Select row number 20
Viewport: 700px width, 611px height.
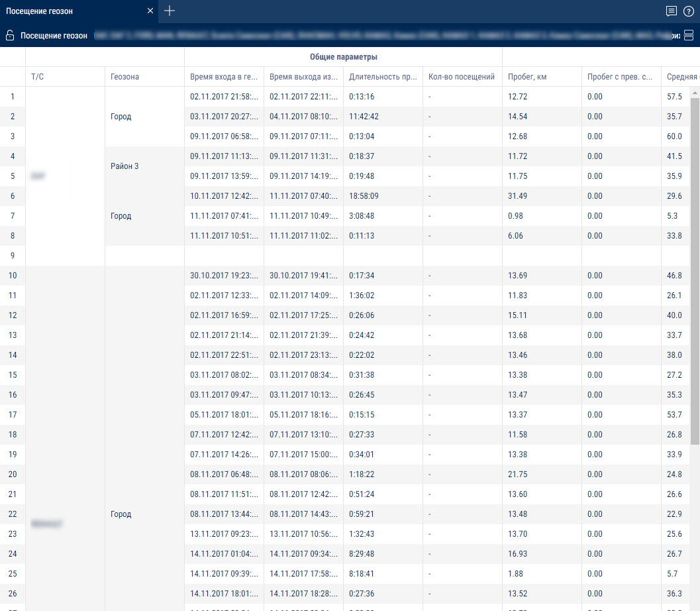[x=13, y=474]
